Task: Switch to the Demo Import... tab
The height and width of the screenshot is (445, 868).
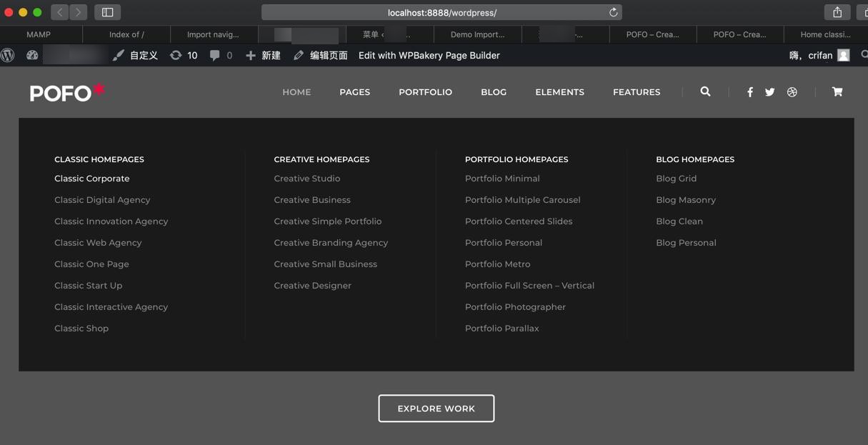Action: click(477, 34)
